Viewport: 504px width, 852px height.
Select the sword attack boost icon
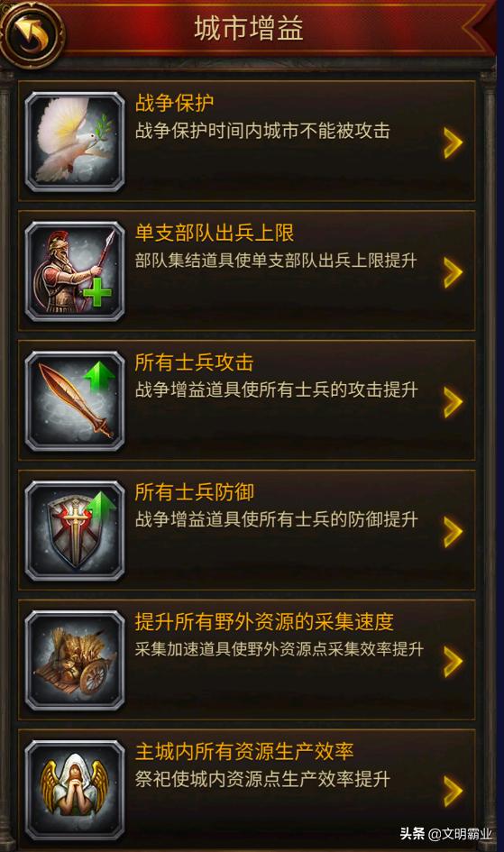click(x=75, y=401)
